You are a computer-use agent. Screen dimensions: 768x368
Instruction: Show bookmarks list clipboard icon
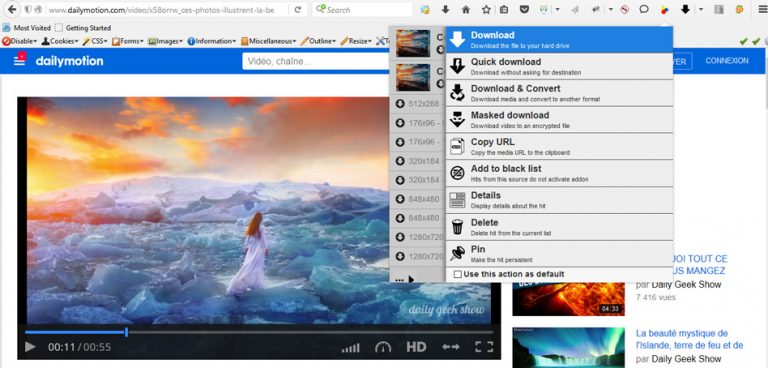(504, 9)
